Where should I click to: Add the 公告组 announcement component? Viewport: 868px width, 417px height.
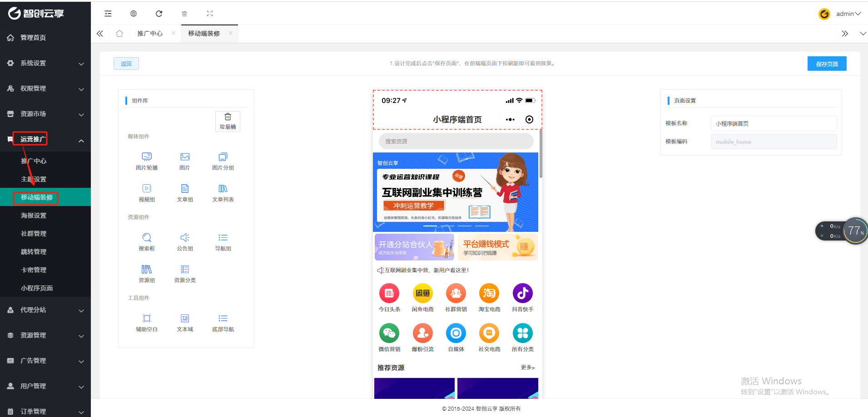coord(185,242)
